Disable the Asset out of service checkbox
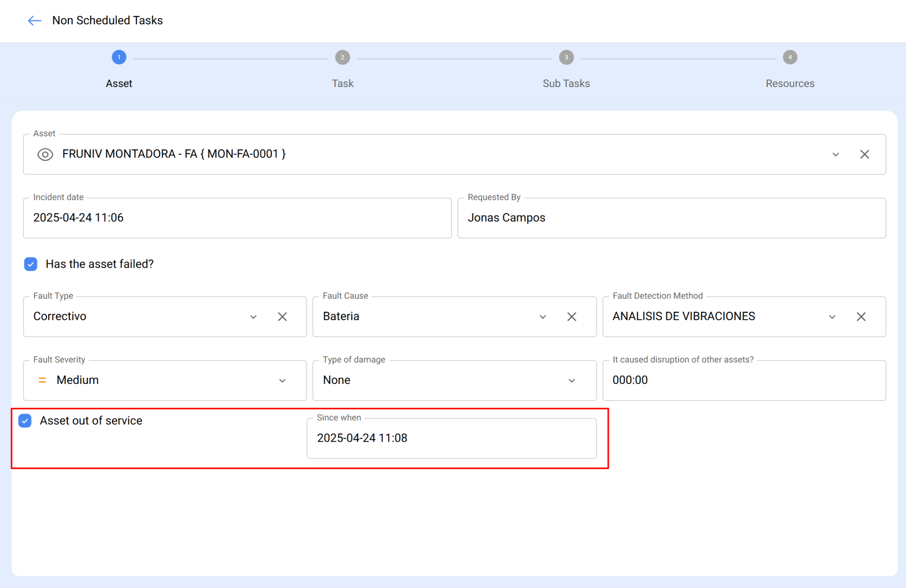The image size is (906, 588). pyautogui.click(x=25, y=421)
